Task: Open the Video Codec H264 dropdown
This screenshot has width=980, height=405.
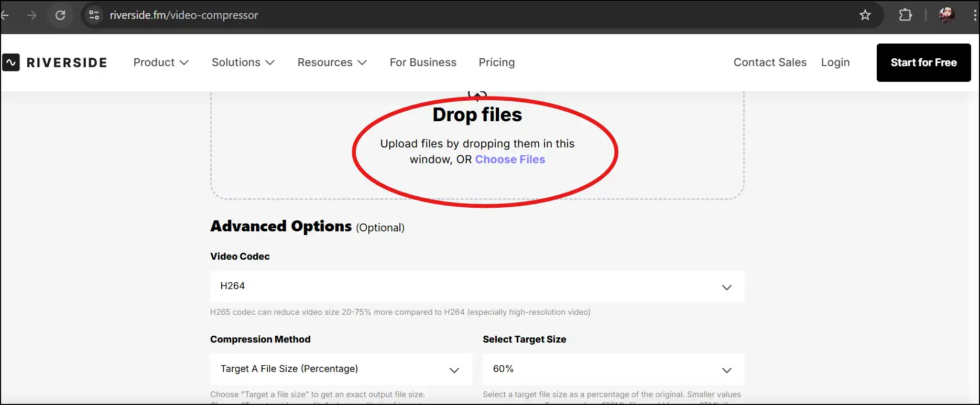Action: 477,286
